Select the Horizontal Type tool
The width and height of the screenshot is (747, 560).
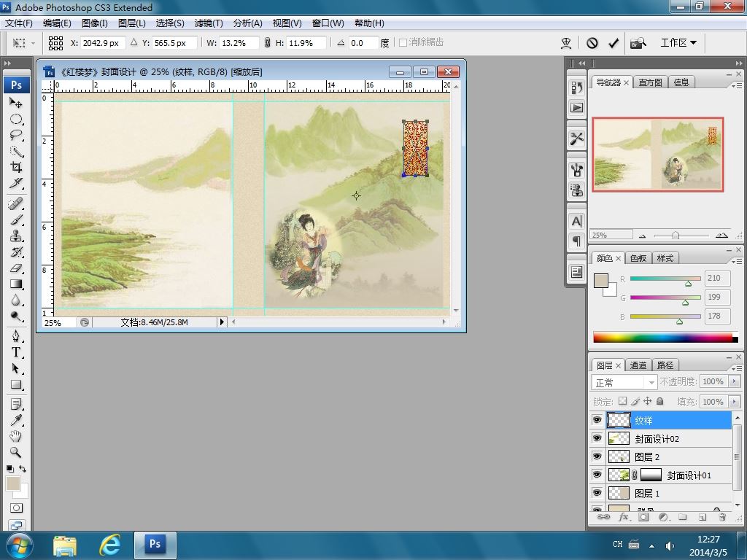(x=16, y=352)
